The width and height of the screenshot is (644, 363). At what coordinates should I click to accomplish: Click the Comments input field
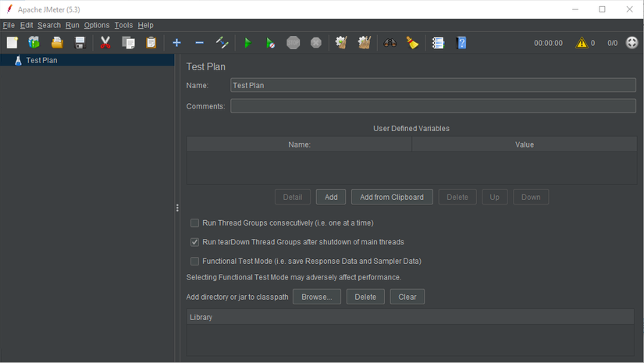432,106
